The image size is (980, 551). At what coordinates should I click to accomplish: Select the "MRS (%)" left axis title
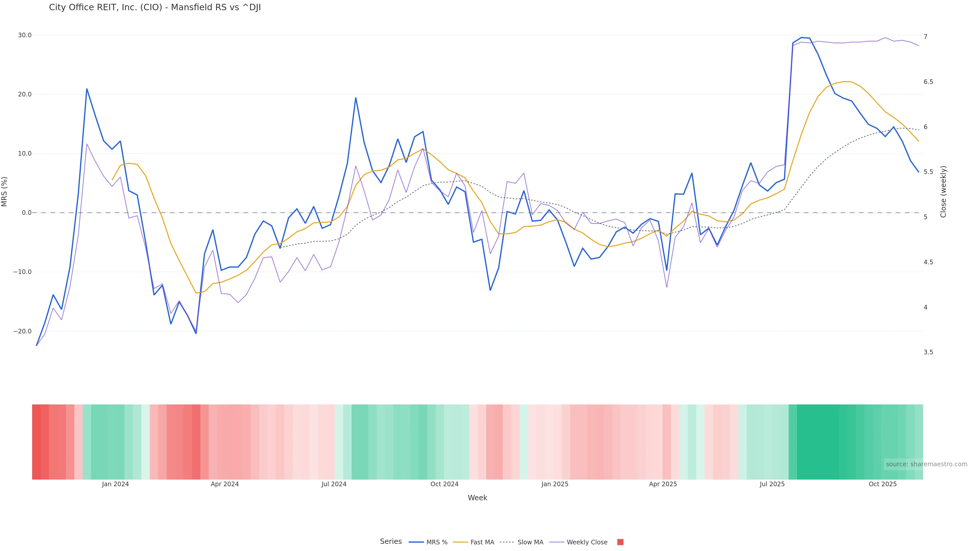tap(5, 192)
